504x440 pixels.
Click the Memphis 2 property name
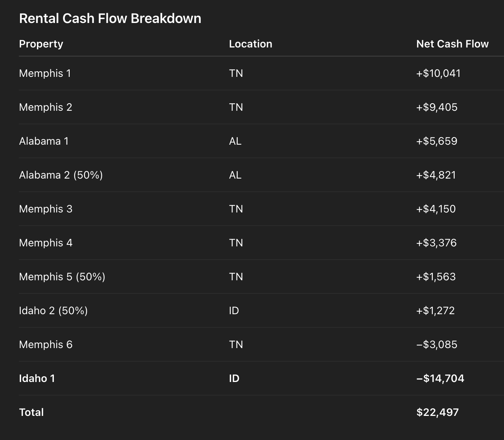click(45, 107)
